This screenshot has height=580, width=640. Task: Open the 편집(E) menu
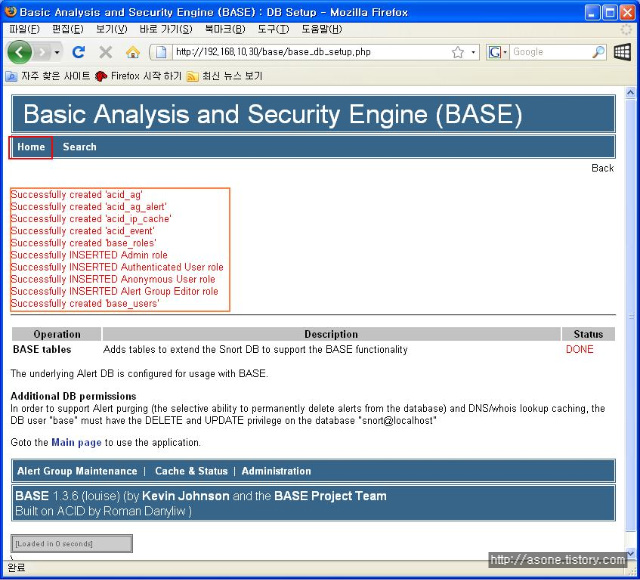click(x=68, y=29)
